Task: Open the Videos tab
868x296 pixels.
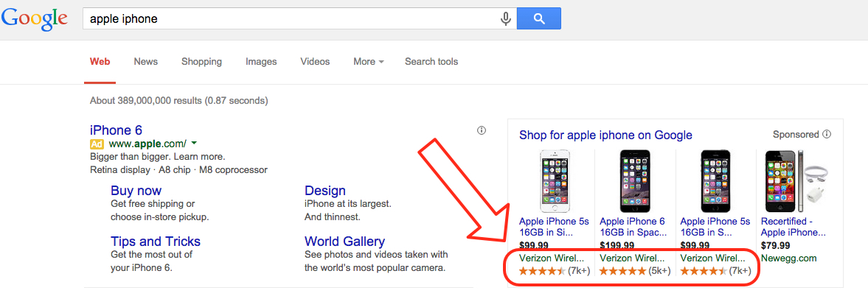Action: tap(315, 62)
